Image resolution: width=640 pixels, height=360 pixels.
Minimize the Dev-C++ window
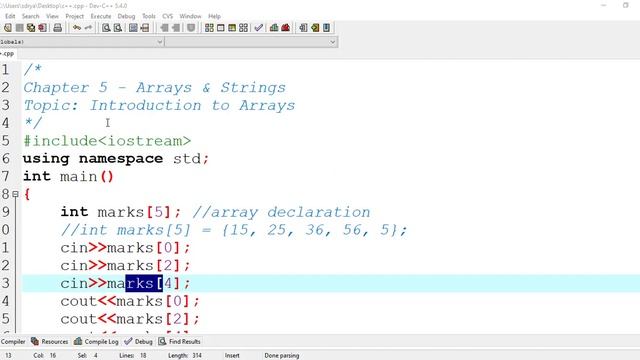tap(604, 5)
